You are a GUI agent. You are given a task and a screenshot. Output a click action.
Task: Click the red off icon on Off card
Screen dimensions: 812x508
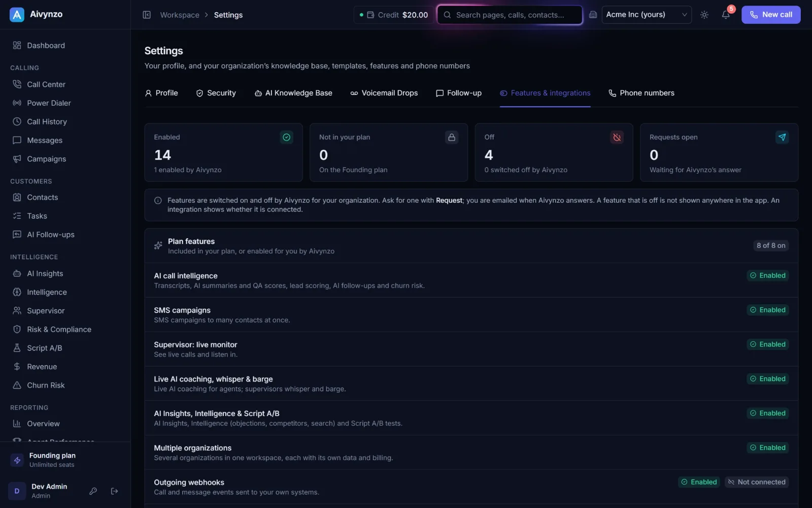[x=617, y=137]
